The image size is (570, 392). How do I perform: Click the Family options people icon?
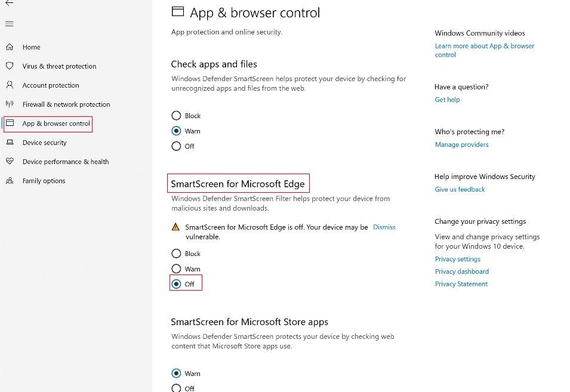tap(10, 181)
